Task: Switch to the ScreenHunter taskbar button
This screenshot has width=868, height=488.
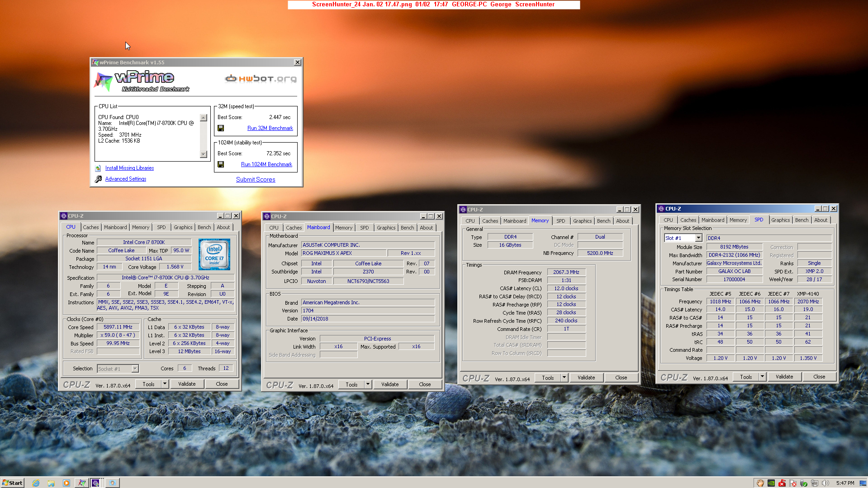Action: point(112,483)
